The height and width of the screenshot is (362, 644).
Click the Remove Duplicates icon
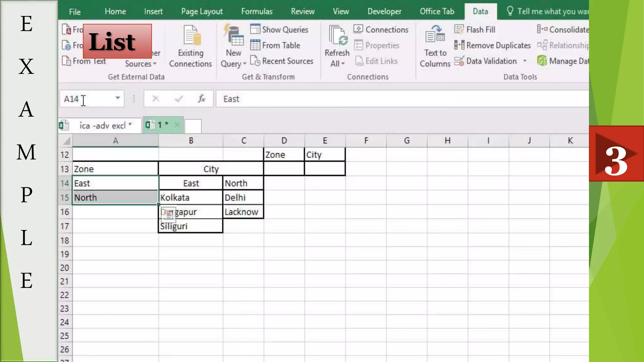pos(459,45)
